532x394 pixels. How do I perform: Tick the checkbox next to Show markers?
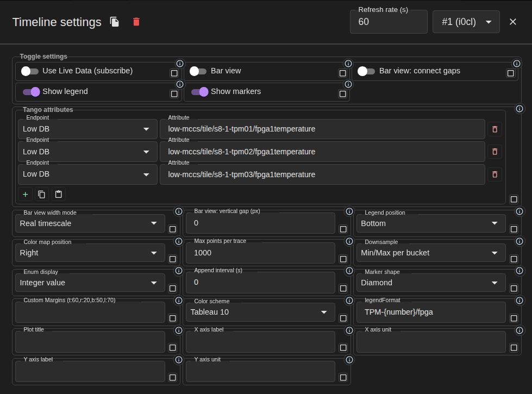pyautogui.click(x=343, y=93)
